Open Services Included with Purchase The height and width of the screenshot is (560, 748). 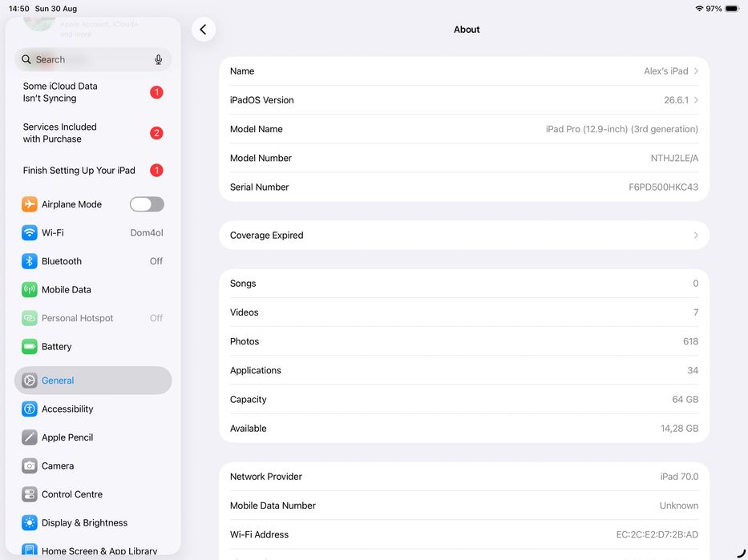[x=93, y=133]
